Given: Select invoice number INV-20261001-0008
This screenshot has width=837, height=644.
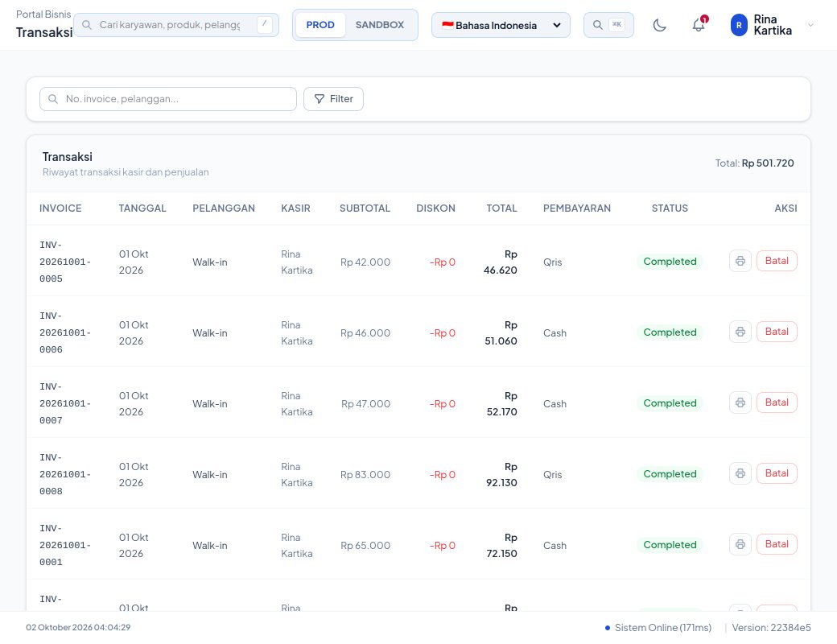Looking at the screenshot, I should tap(65, 474).
